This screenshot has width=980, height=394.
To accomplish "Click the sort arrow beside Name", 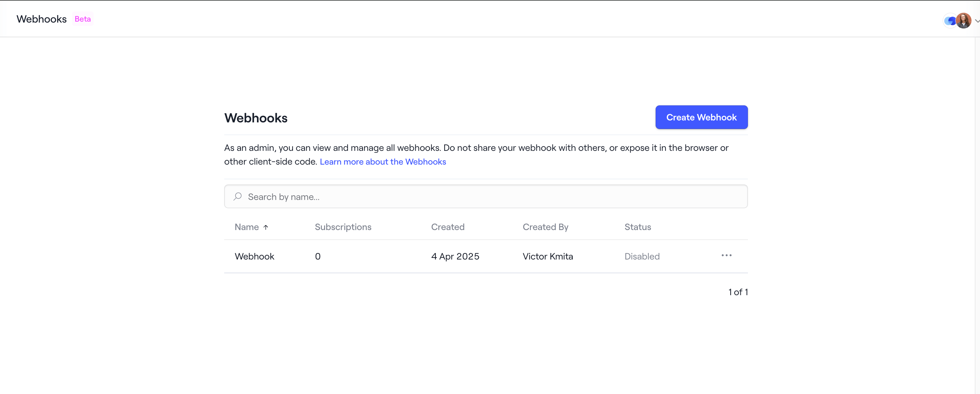I will pos(266,227).
